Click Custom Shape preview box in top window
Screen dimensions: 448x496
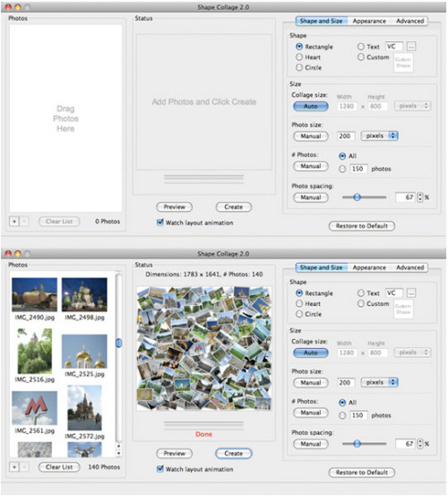tap(403, 62)
